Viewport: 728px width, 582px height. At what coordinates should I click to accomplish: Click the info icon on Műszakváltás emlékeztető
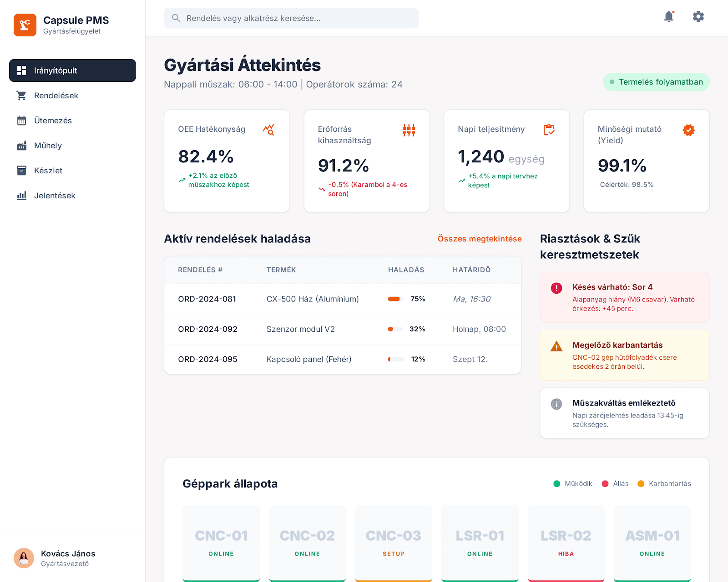coord(556,404)
